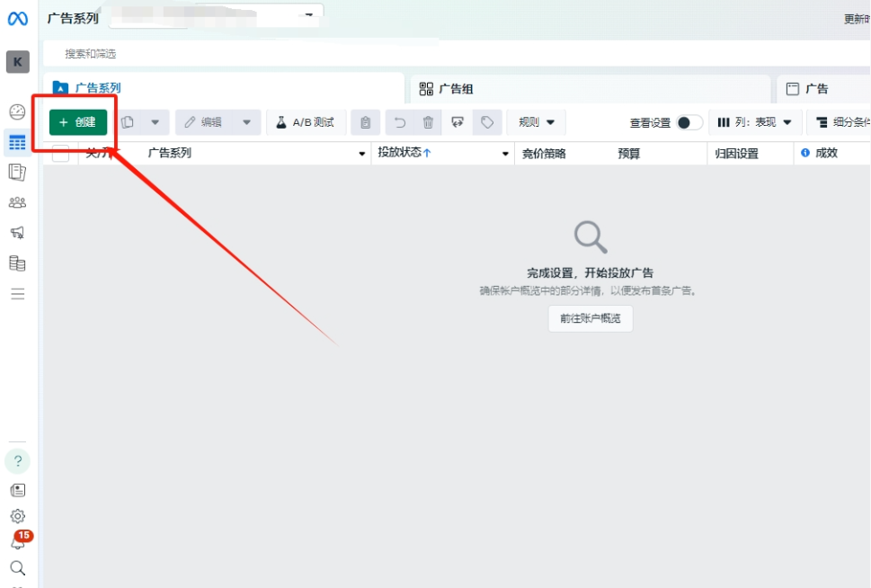Click the undo arrow icon
This screenshot has height=588, width=871.
tap(400, 122)
